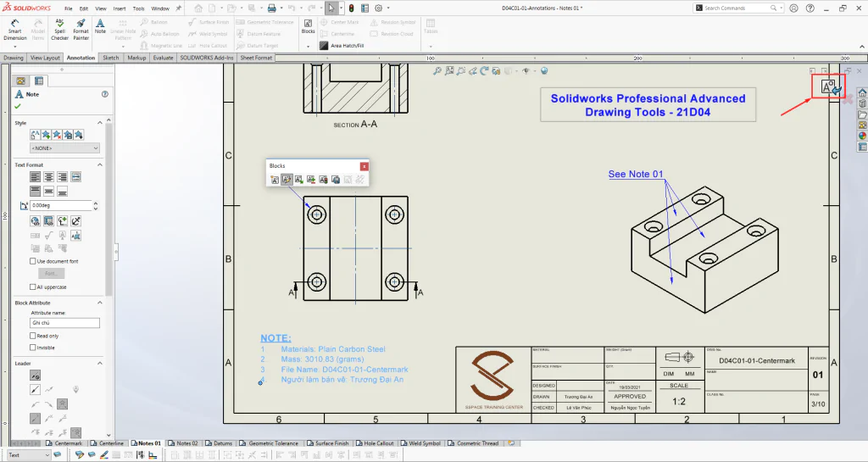Expand Smart Dimension dropdown arrow
Image resolution: width=868 pixels, height=462 pixels.
pyautogui.click(x=15, y=47)
